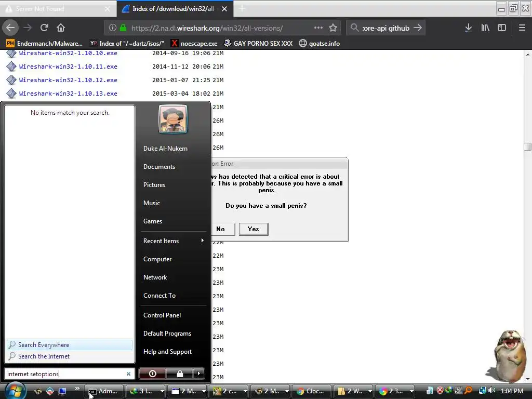Open Control Panel from Start menu
Image resolution: width=532 pixels, height=399 pixels.
point(162,315)
